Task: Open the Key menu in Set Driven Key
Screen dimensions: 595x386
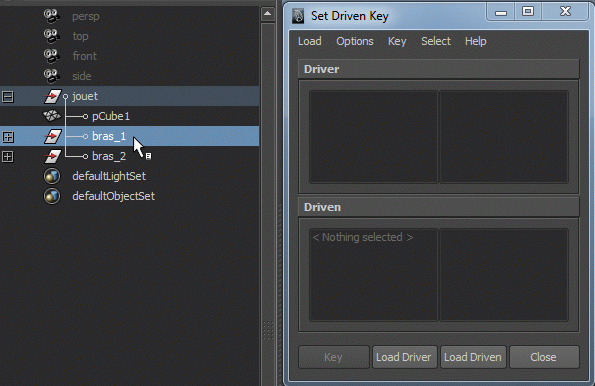Action: (397, 41)
